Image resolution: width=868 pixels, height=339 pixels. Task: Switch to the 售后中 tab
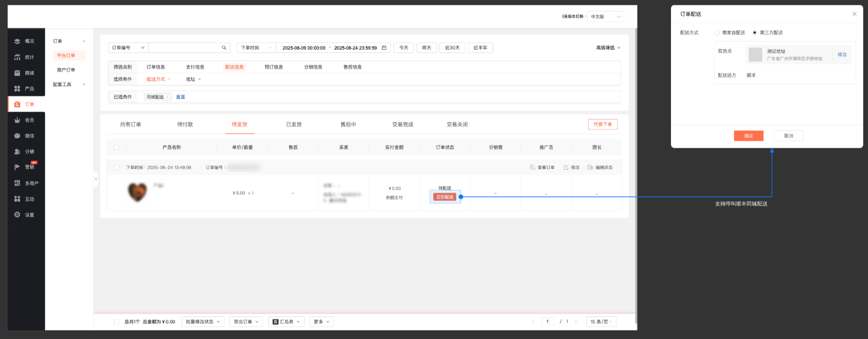[x=348, y=124]
